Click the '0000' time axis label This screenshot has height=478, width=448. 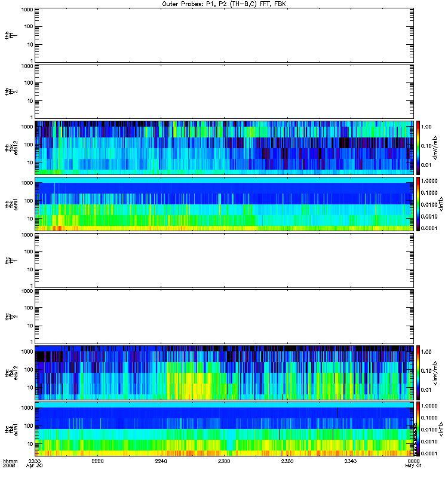413,461
